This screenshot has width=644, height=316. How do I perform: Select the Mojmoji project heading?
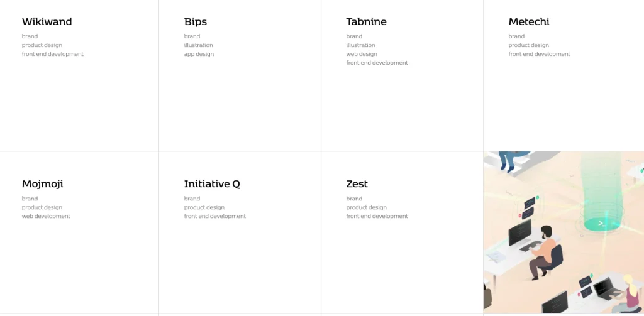point(43,184)
